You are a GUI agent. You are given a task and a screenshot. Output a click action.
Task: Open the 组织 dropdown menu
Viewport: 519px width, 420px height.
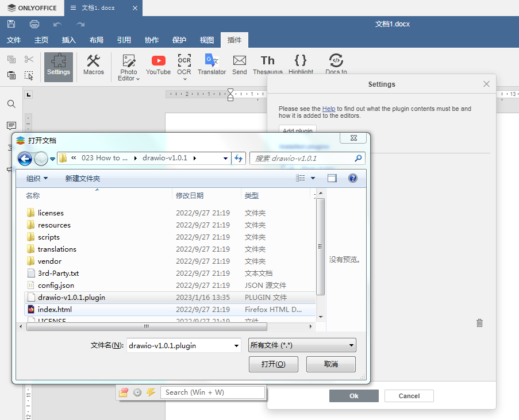[37, 178]
